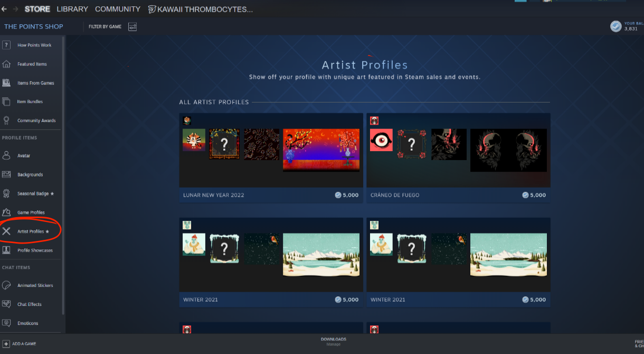Open the KAWAII THROMBOCYTES profile tab

[200, 9]
